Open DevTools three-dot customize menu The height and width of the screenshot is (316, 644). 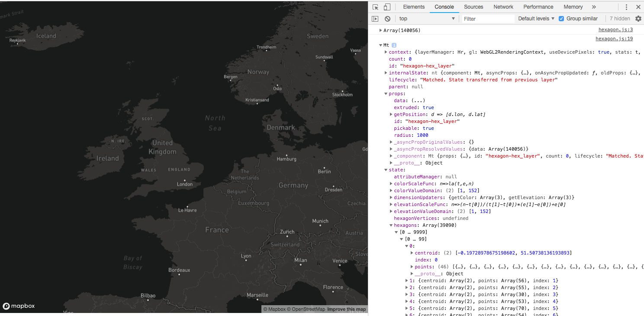(626, 7)
